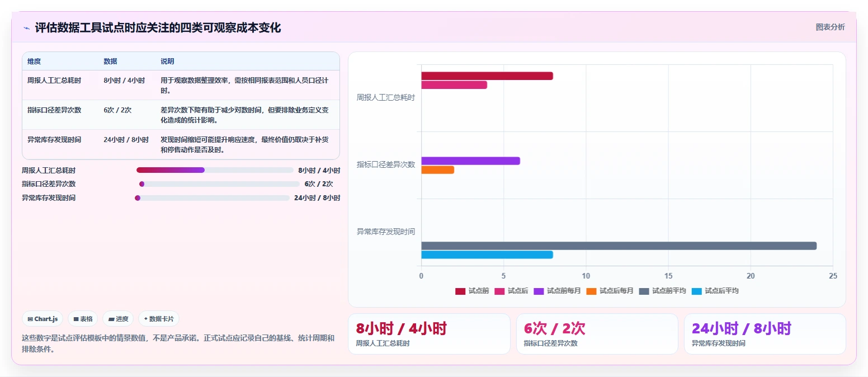Select the 进度 chip

point(118,319)
